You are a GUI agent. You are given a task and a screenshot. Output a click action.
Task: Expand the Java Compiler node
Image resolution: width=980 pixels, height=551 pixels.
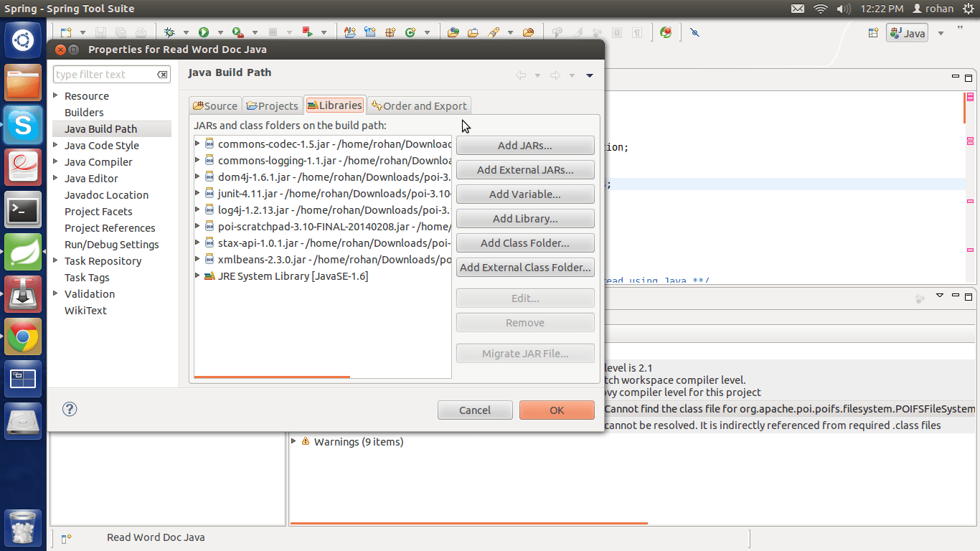[56, 161]
